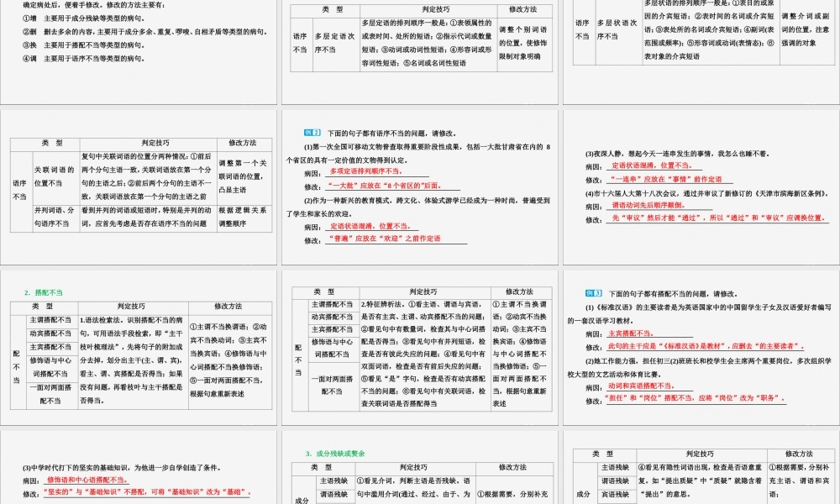Click '一面对两面搭配不当' cell in '2. 搭配不当' slide

coord(51,394)
